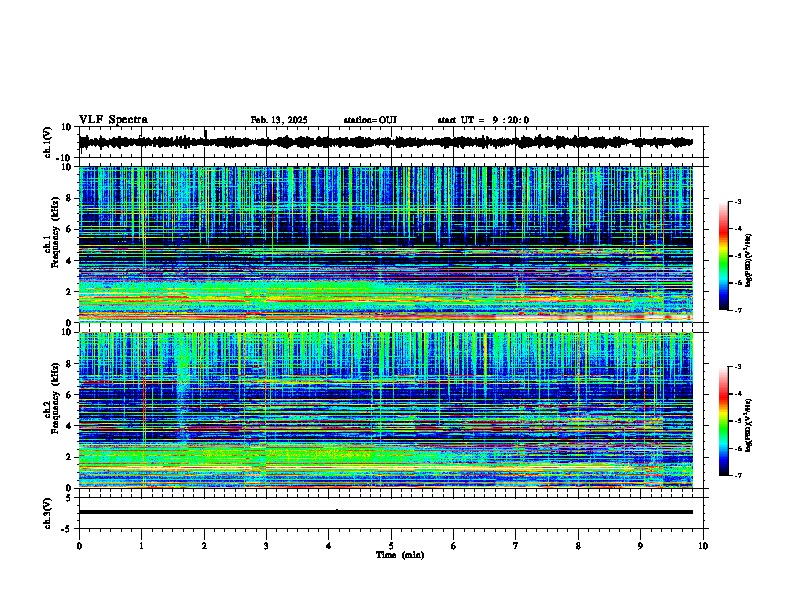Click the 'VLF Spectra' title text
Viewport: 792px width, 612px height.
[x=113, y=120]
